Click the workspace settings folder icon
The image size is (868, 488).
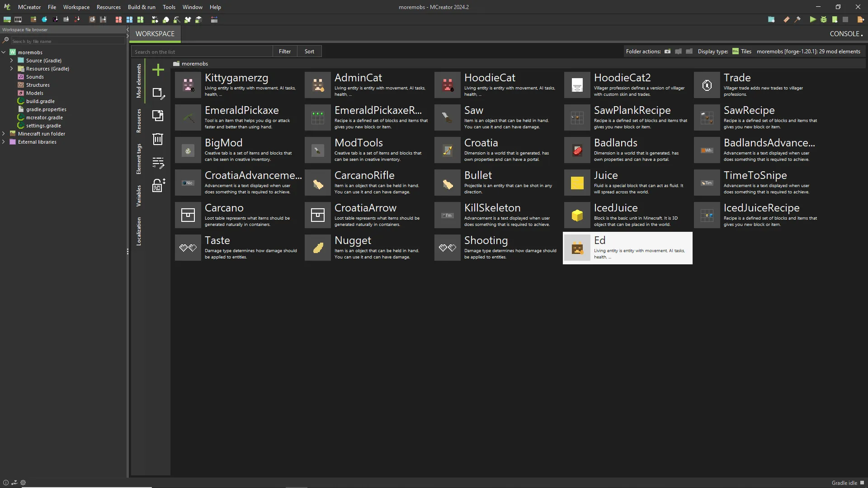click(771, 19)
